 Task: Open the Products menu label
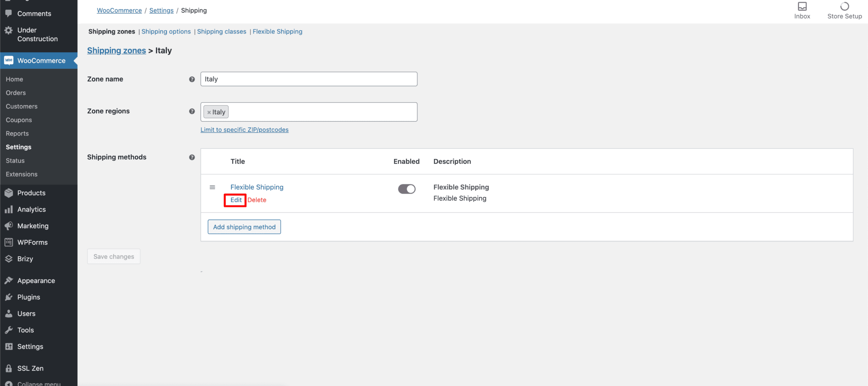pyautogui.click(x=31, y=193)
